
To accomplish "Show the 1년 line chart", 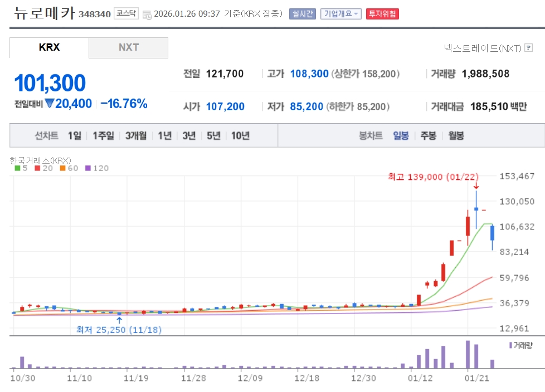I will click(x=164, y=136).
